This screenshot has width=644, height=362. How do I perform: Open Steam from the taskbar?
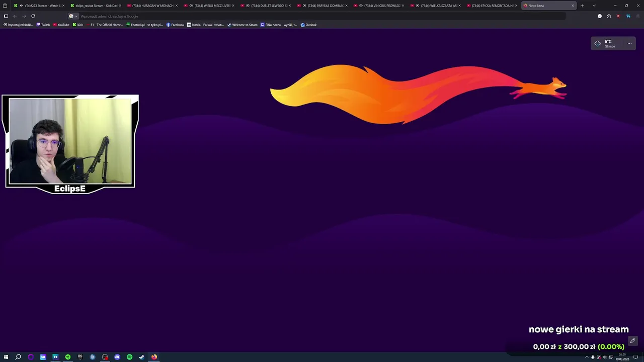click(141, 357)
